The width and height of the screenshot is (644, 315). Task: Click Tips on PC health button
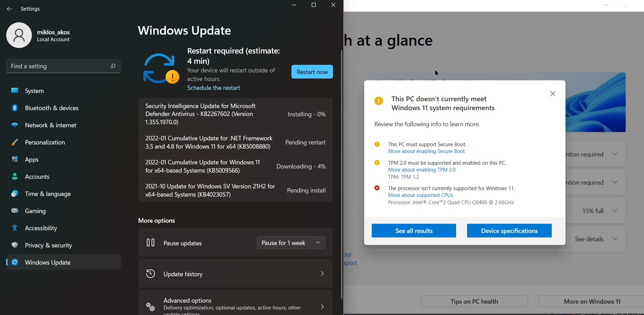[474, 301]
